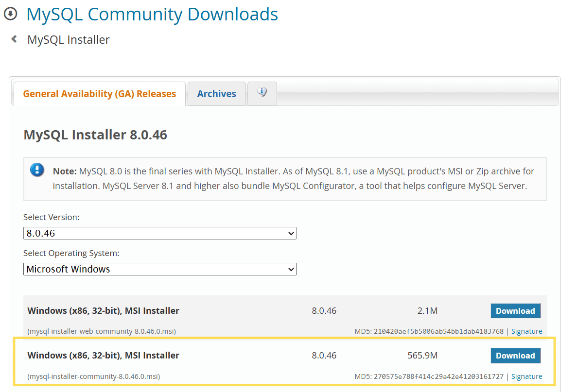577x392 pixels.
Task: Click the MySQL Installer 8.0.46 heading
Action: 95,135
